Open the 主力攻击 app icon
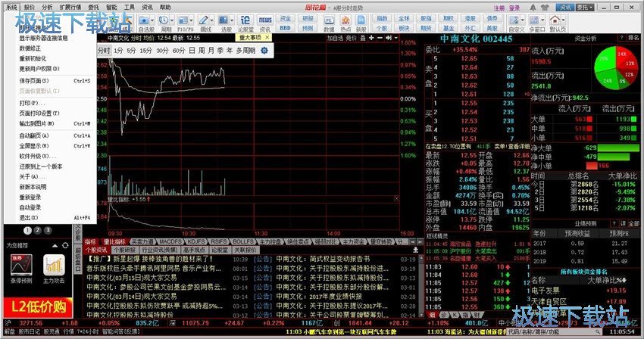644x339 pixels. [x=55, y=265]
